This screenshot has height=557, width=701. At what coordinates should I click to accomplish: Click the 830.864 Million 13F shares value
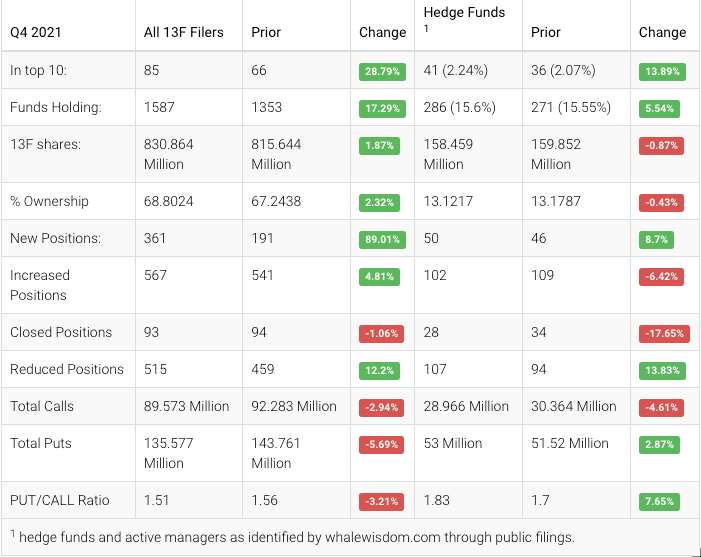click(x=169, y=154)
